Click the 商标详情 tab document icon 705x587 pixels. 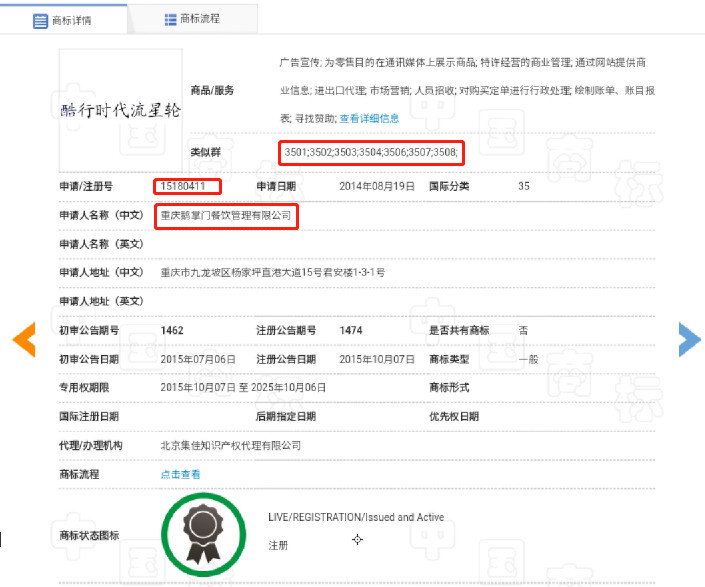[x=40, y=21]
